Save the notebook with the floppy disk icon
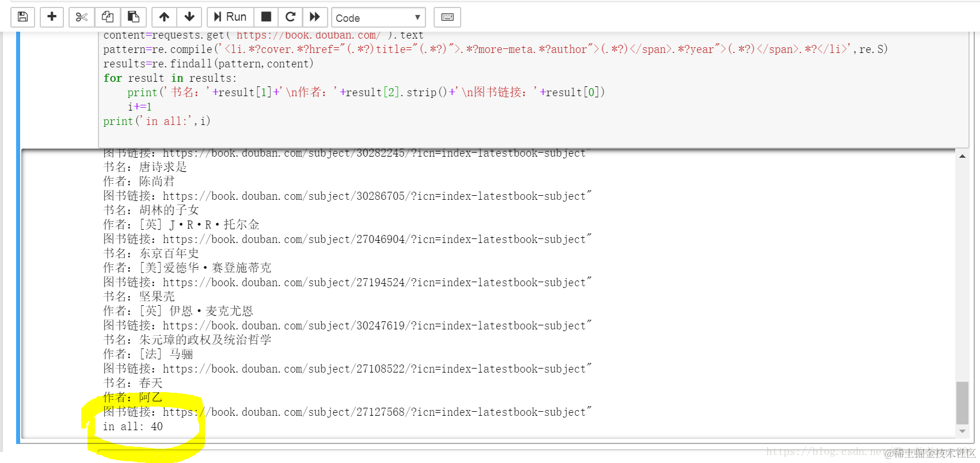 (23, 17)
